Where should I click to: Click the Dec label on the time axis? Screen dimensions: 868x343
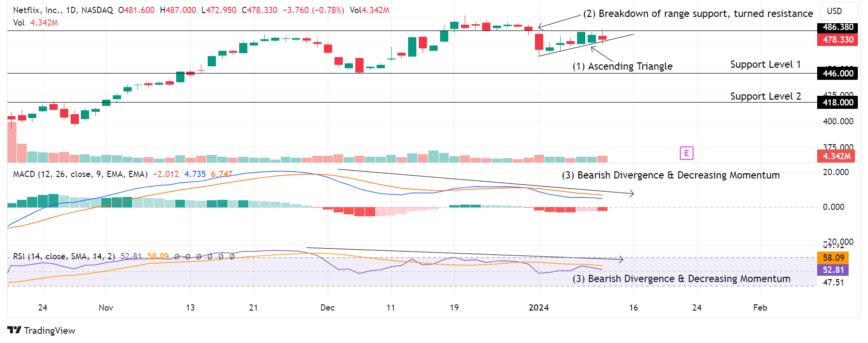(x=328, y=308)
